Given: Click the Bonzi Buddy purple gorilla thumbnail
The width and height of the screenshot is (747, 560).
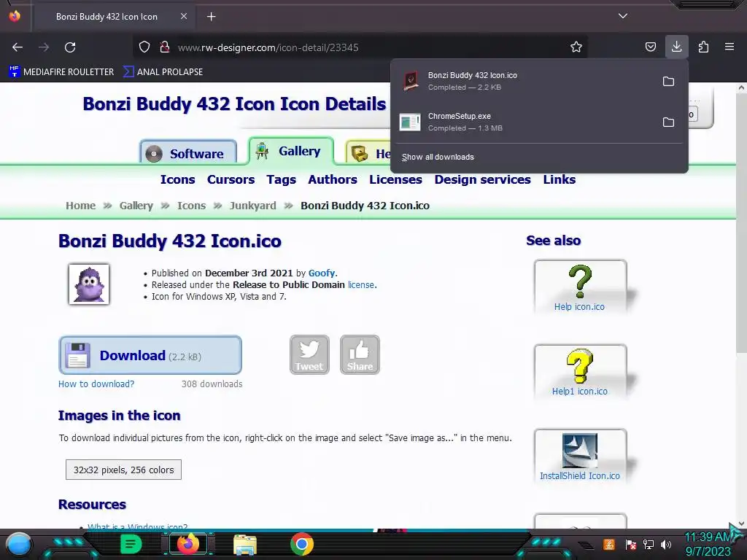Looking at the screenshot, I should point(89,284).
